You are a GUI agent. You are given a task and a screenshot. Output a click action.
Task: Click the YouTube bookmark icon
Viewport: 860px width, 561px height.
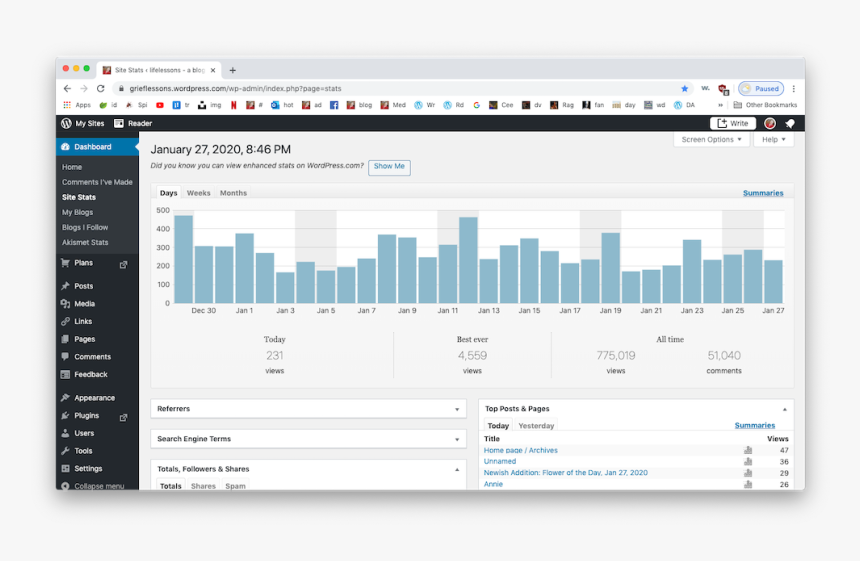tap(160, 105)
